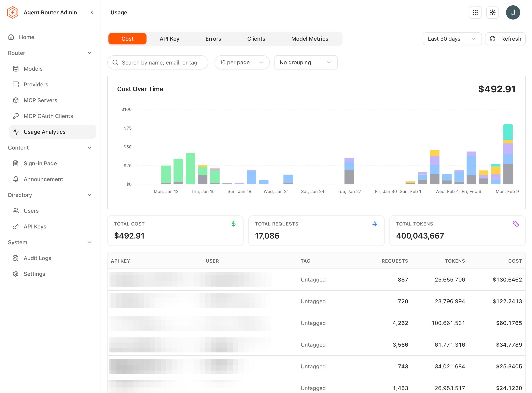The image size is (532, 393).
Task: Click the gray Tue, Jan 27 bar segment
Action: [349, 177]
